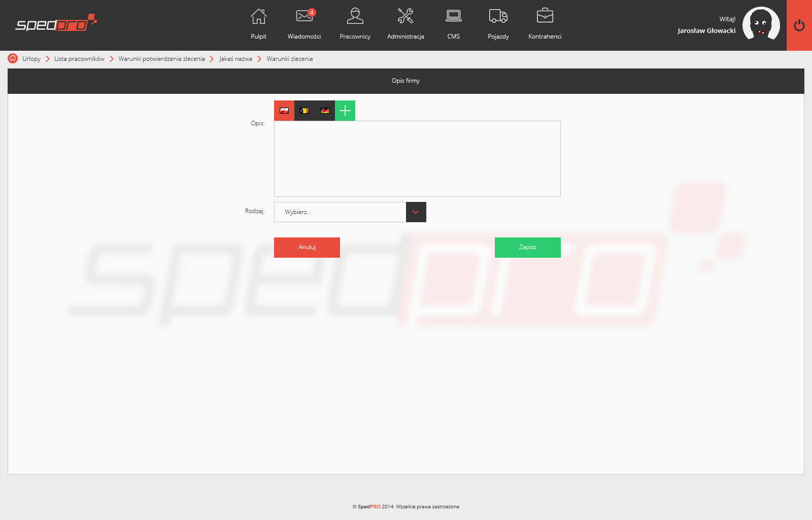Click the green Zapisz button

pyautogui.click(x=527, y=248)
